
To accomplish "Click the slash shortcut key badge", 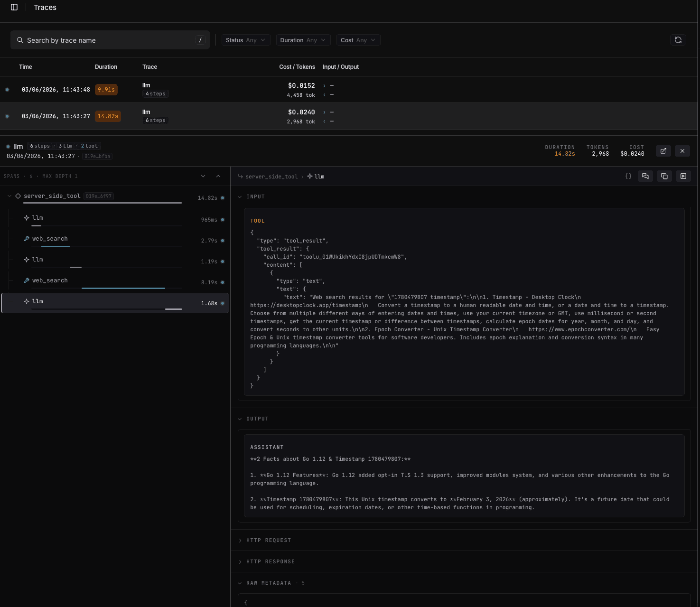I will [x=200, y=40].
